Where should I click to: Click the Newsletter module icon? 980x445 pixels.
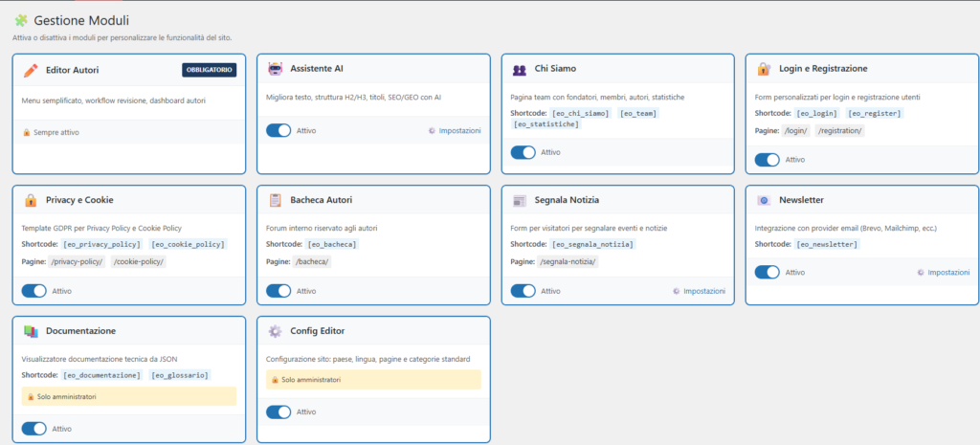coord(764,201)
